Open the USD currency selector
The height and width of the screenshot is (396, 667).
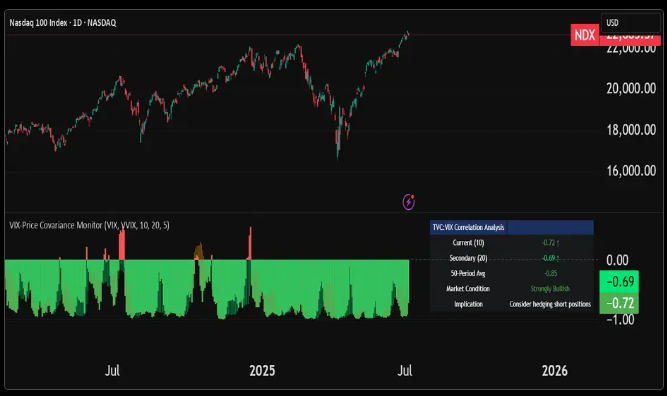(x=630, y=23)
